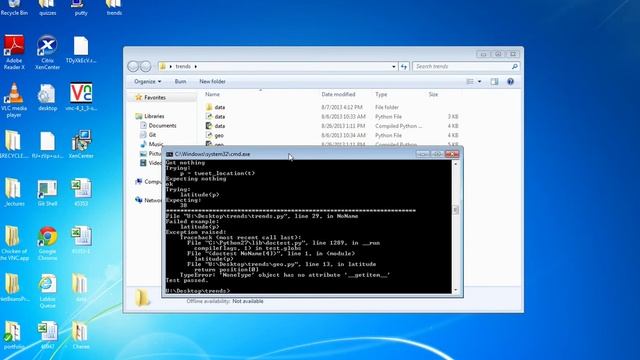
Task: Click trends in the address bar
Action: click(183, 66)
